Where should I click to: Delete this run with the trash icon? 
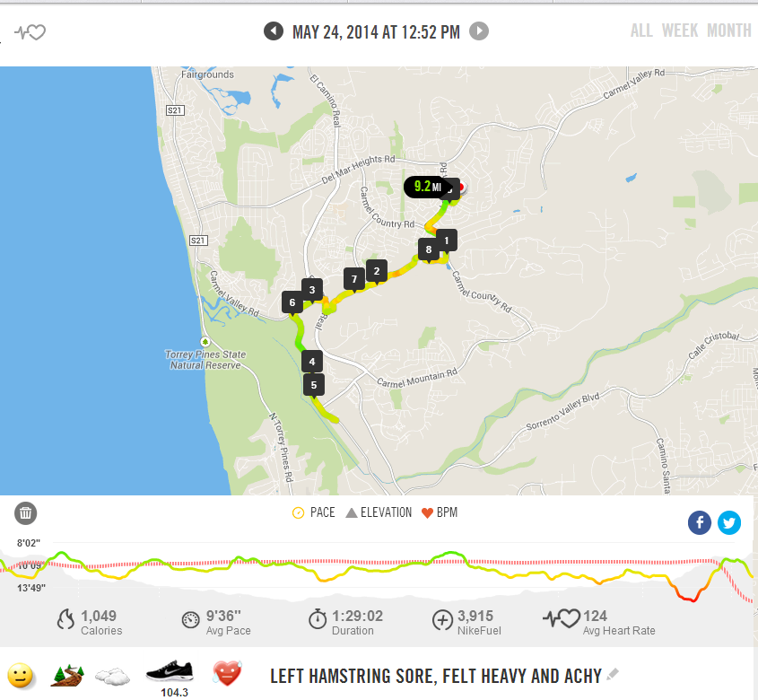[x=26, y=513]
